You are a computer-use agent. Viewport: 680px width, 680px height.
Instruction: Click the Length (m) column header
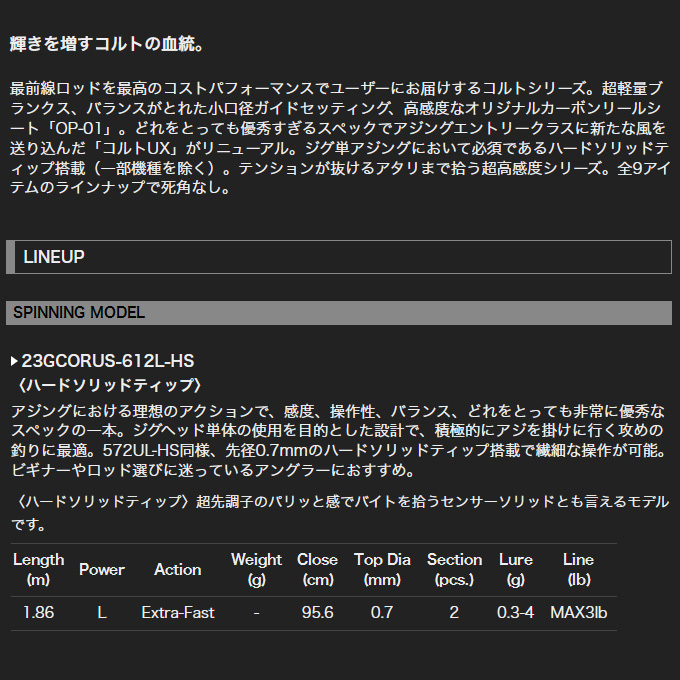[38, 569]
